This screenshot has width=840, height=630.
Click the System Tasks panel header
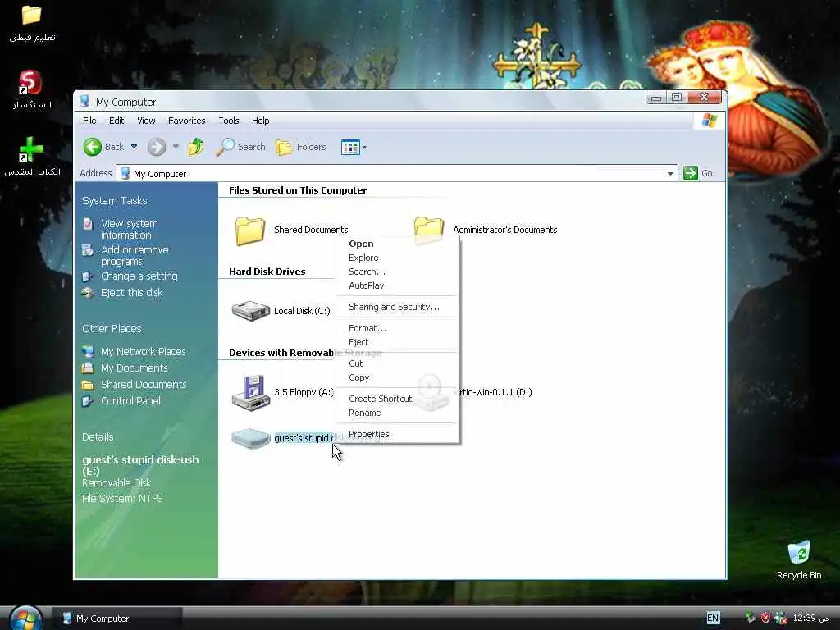pos(114,201)
